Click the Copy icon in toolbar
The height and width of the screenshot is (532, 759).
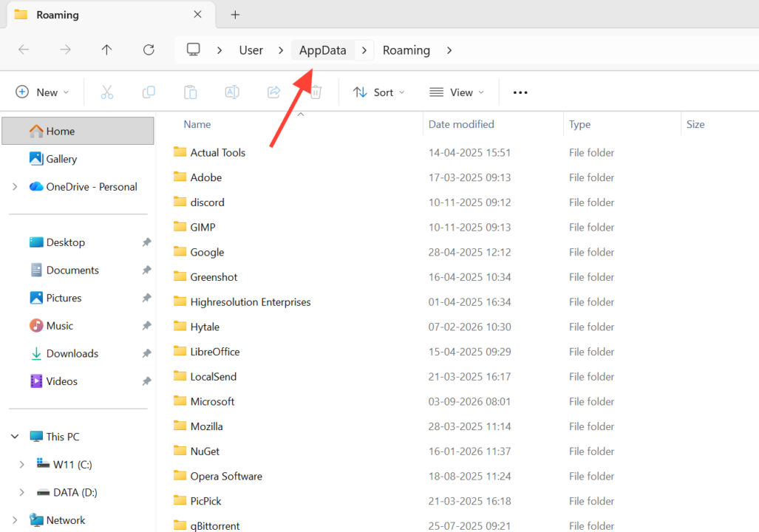[x=149, y=92]
